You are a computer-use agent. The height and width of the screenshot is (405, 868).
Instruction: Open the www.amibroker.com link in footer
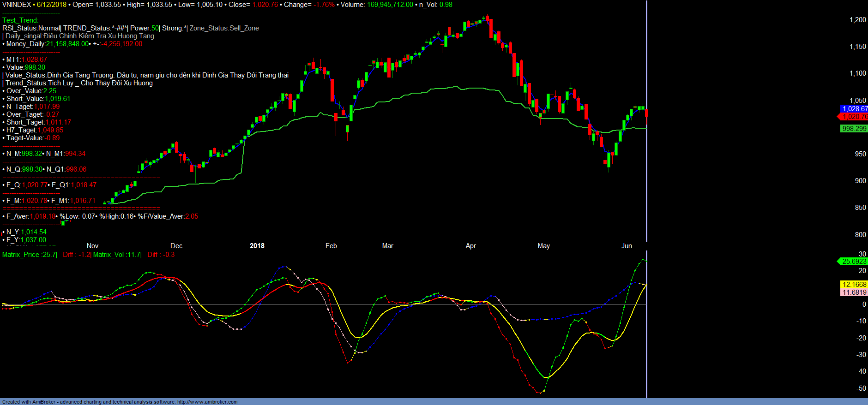pos(207,402)
